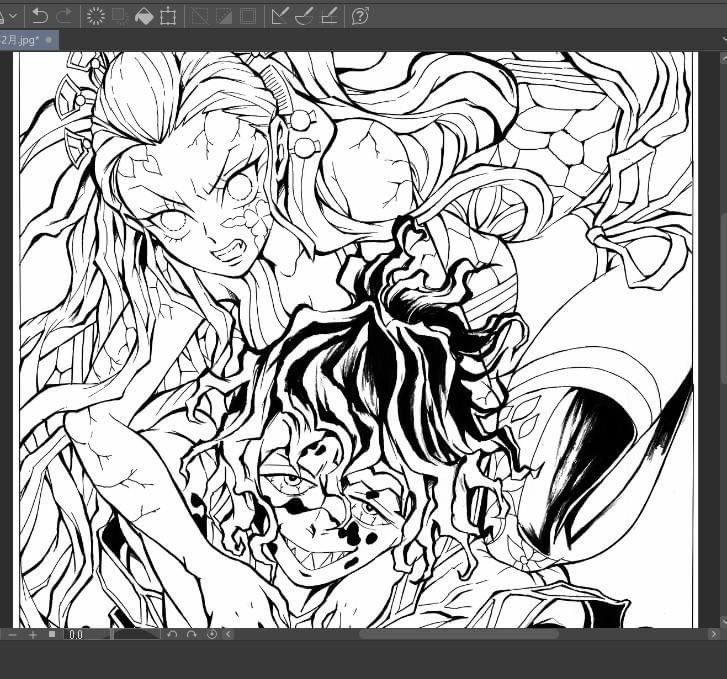Click the Clear Outside Selection icon

pos(121,16)
